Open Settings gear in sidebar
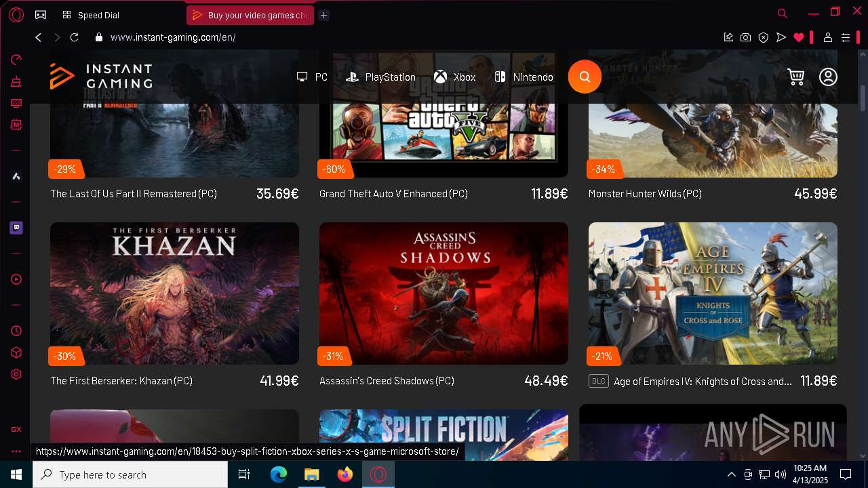 [16, 374]
